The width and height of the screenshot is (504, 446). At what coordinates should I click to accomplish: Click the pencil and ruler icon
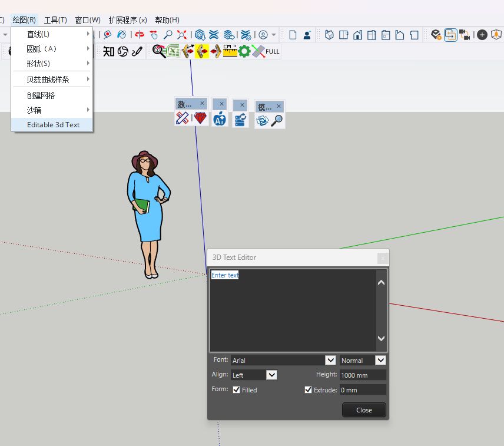(182, 119)
